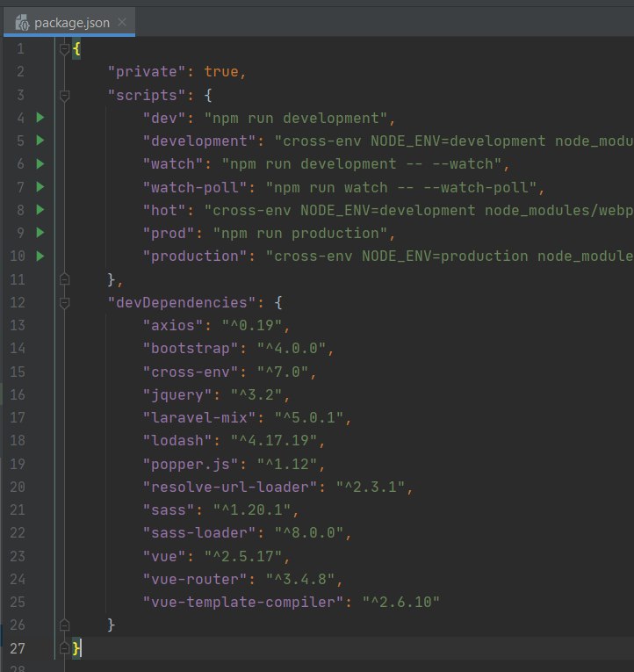Click the "devDependencies" key
The height and width of the screenshot is (672, 634).
[182, 302]
